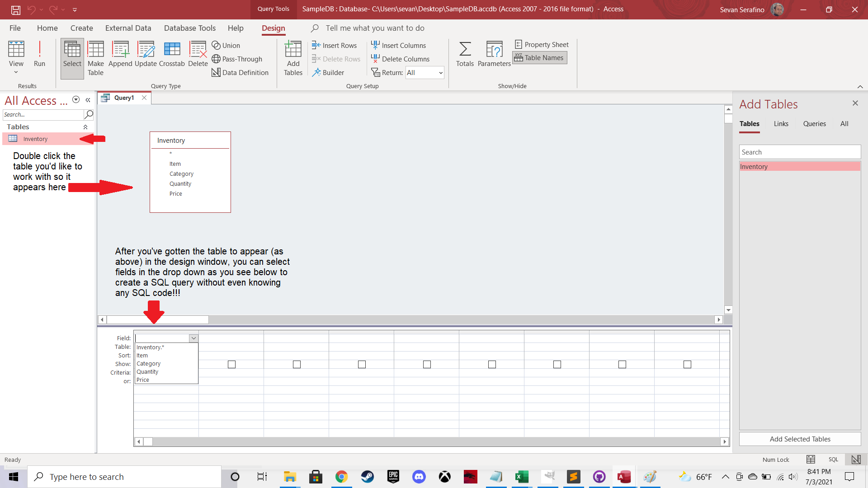Click Delete Columns in Query Setup

pyautogui.click(x=400, y=59)
